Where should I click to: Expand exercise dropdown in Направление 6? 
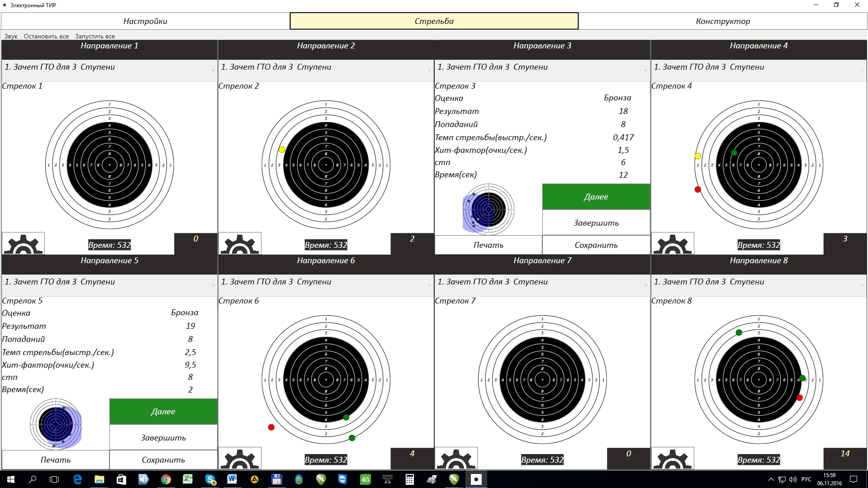point(429,285)
